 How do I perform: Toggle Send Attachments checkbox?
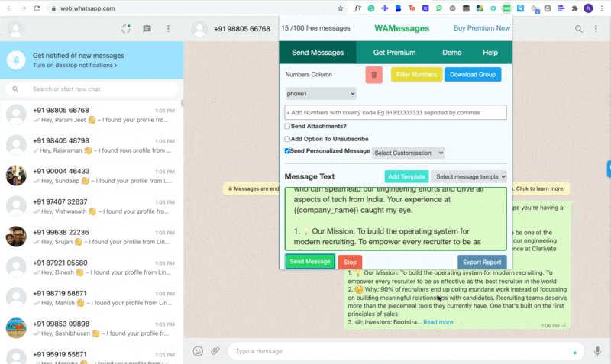point(287,126)
